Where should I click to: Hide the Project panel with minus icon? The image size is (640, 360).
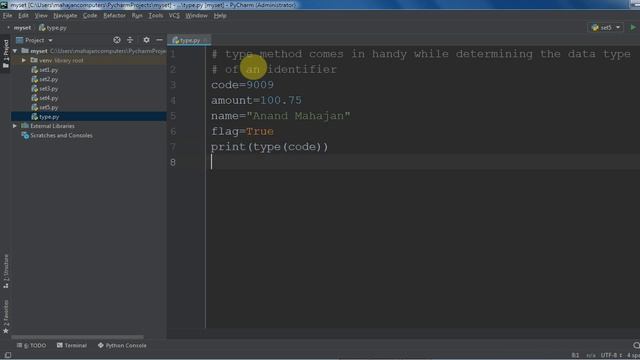[159, 40]
